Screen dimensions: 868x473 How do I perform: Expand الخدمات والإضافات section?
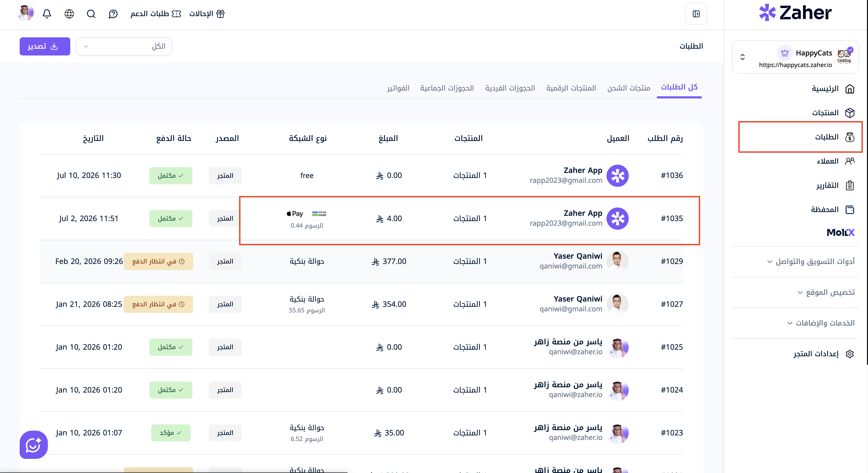pos(821,323)
